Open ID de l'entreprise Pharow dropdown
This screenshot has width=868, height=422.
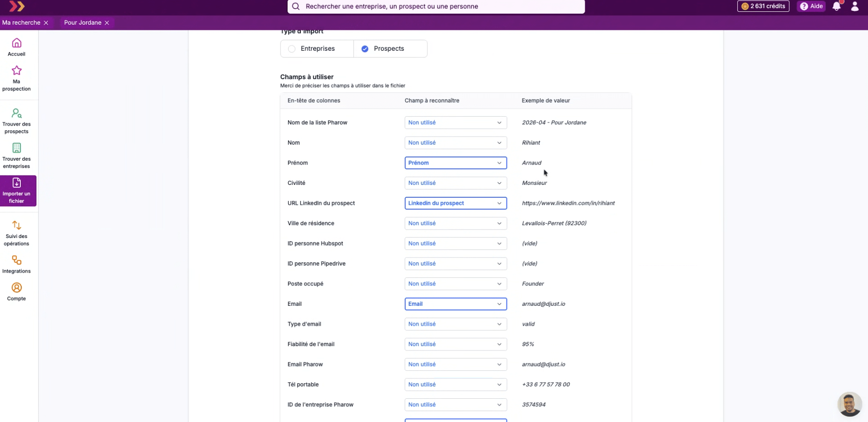[456, 405]
